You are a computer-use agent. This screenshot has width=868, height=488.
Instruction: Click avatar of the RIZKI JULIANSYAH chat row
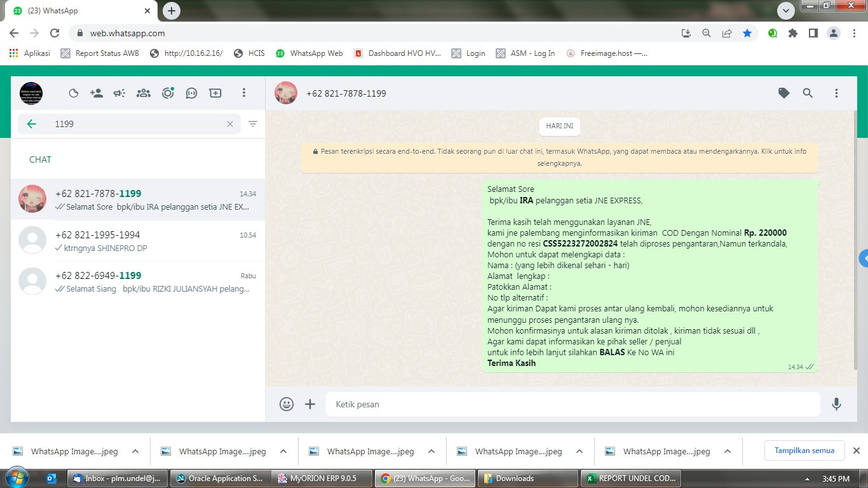[32, 281]
